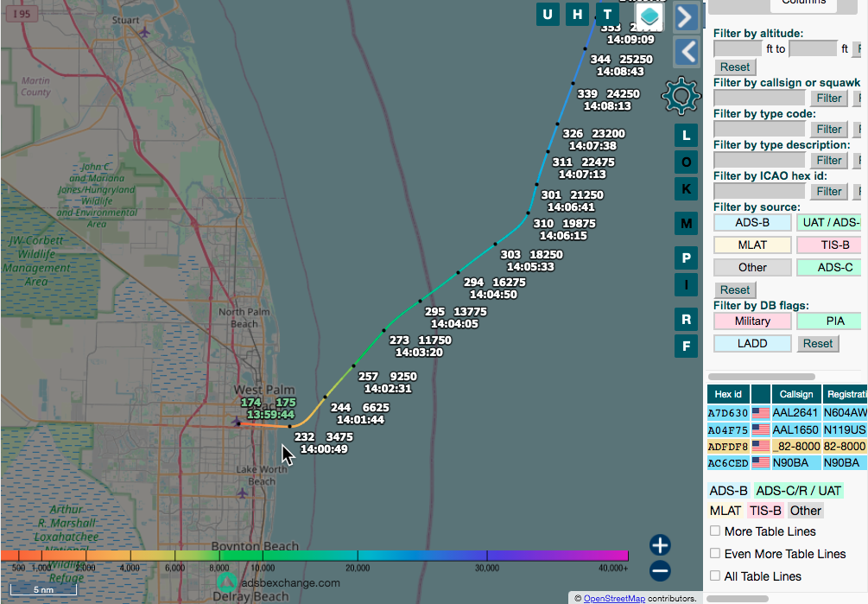Click the flag icon in the ADFDF8 row
This screenshot has width=868, height=604.
pos(761,446)
